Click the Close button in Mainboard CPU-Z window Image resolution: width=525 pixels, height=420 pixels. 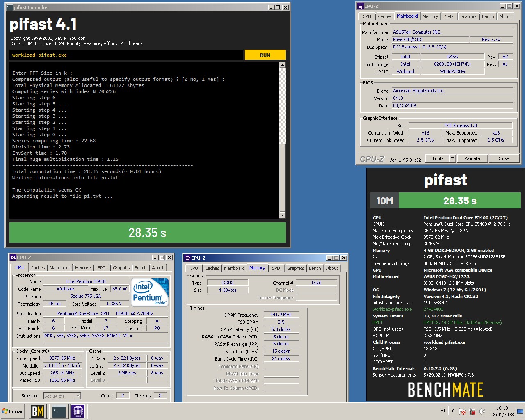click(504, 158)
